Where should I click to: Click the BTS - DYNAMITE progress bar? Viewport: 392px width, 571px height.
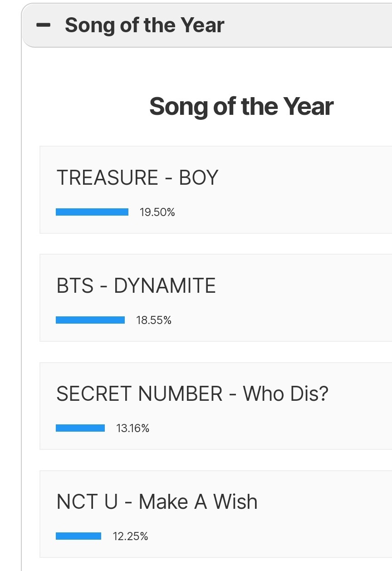90,320
